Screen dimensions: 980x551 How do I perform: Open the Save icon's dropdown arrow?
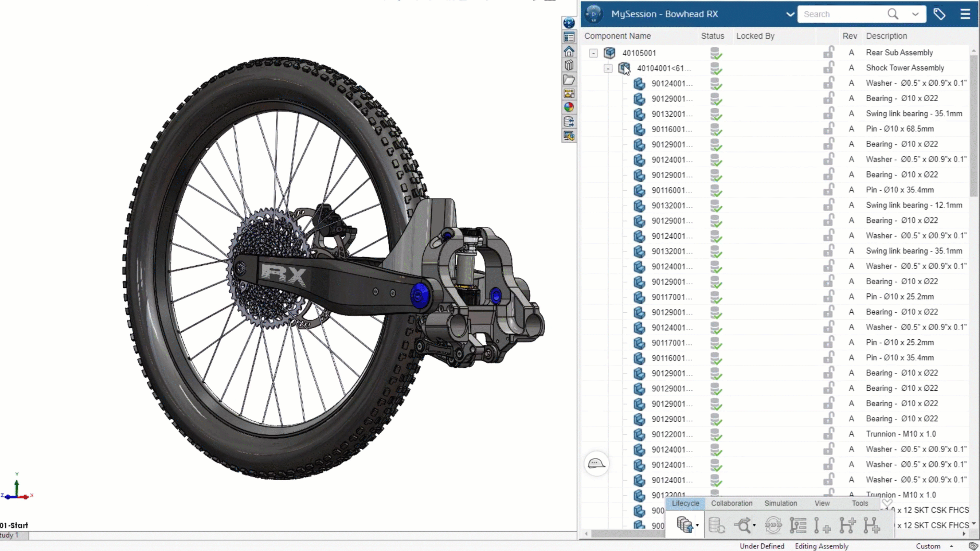coord(697,525)
